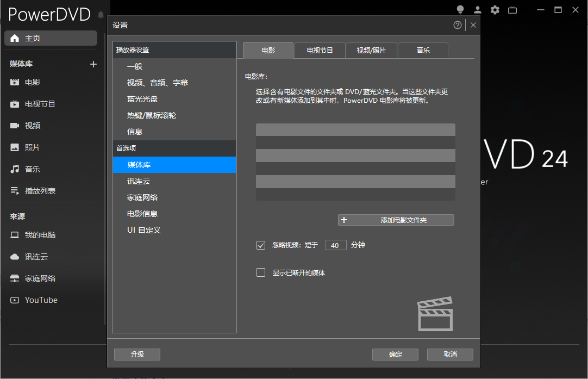Add to media library with plus icon
588x379 pixels.
coord(93,64)
